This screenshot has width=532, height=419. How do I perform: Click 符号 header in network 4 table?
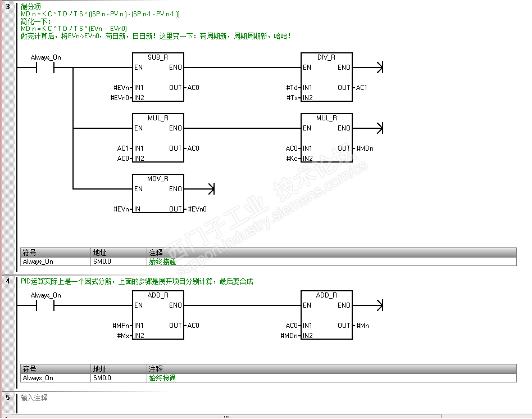pos(56,369)
